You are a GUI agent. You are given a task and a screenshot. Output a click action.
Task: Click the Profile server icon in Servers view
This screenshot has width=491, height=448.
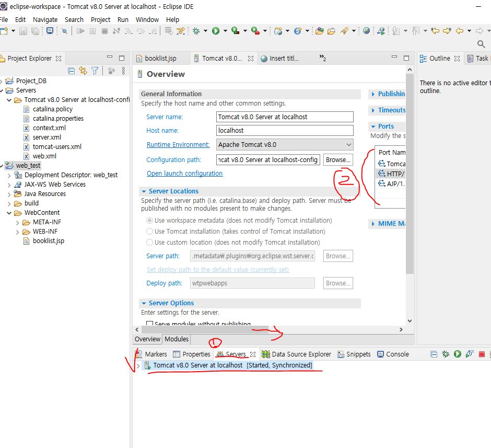pos(470,354)
